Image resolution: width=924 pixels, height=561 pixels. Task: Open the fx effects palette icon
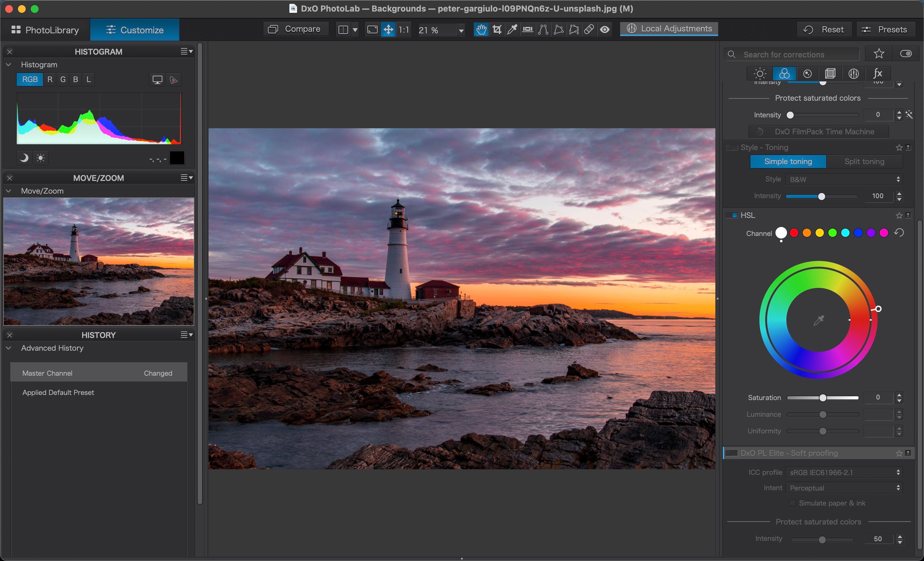click(x=877, y=73)
